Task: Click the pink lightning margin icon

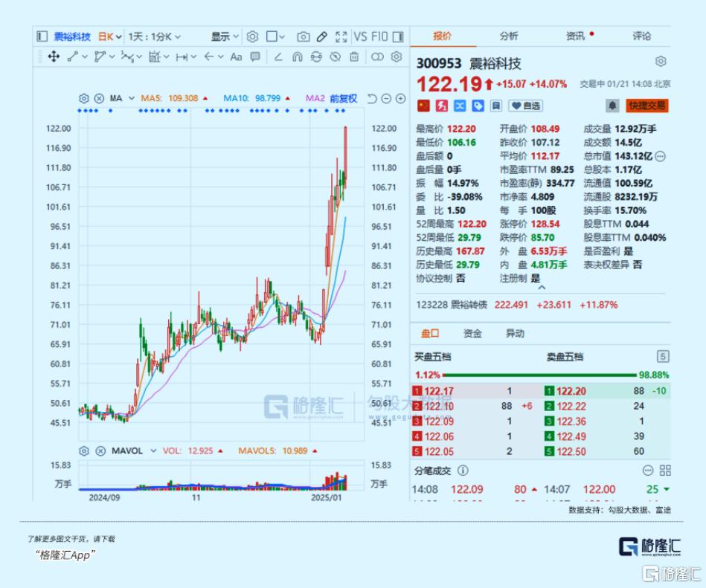Action: pyautogui.click(x=442, y=106)
